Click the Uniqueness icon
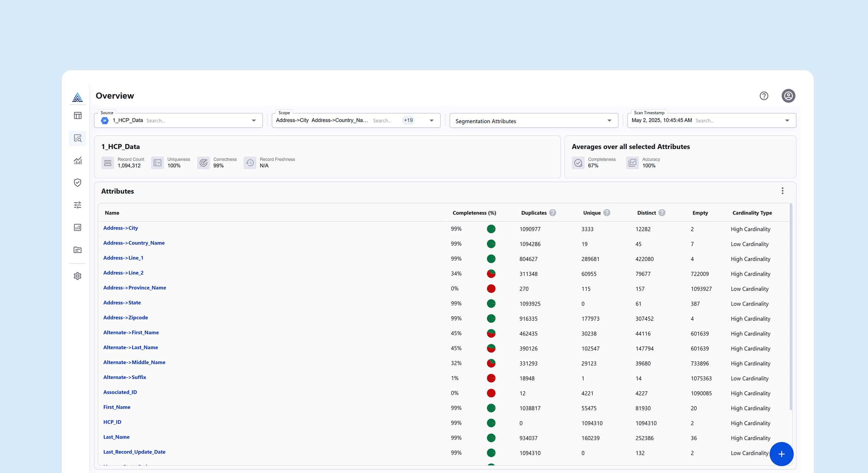The width and height of the screenshot is (868, 473). [x=157, y=163]
